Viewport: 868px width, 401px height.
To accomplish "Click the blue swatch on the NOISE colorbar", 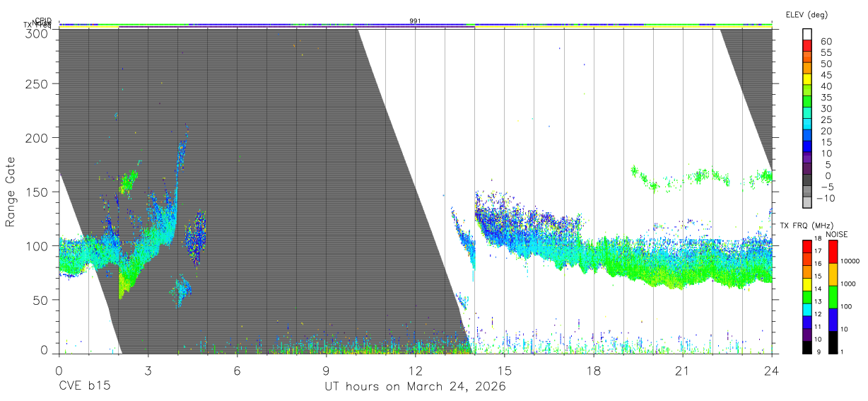I will [833, 320].
